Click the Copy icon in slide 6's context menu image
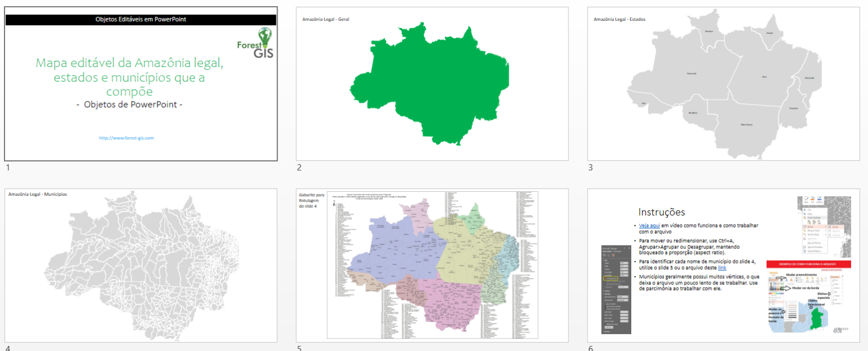Image resolution: width=868 pixels, height=351 pixels. 805,214
